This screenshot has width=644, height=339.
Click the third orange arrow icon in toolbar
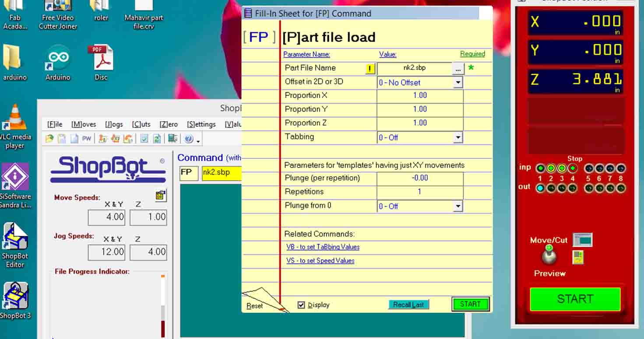tap(128, 139)
